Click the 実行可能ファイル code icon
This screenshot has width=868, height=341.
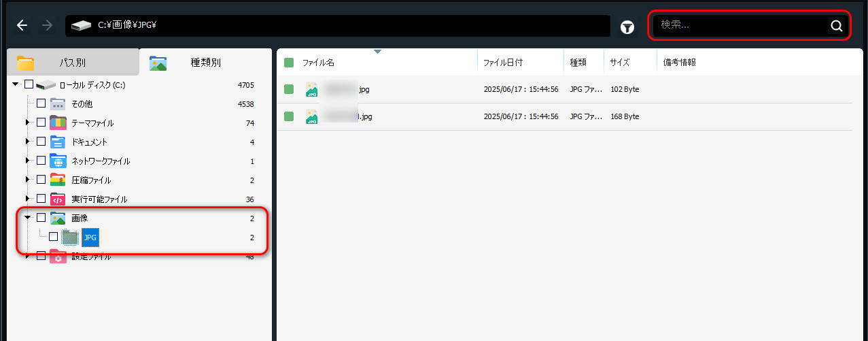tap(58, 199)
